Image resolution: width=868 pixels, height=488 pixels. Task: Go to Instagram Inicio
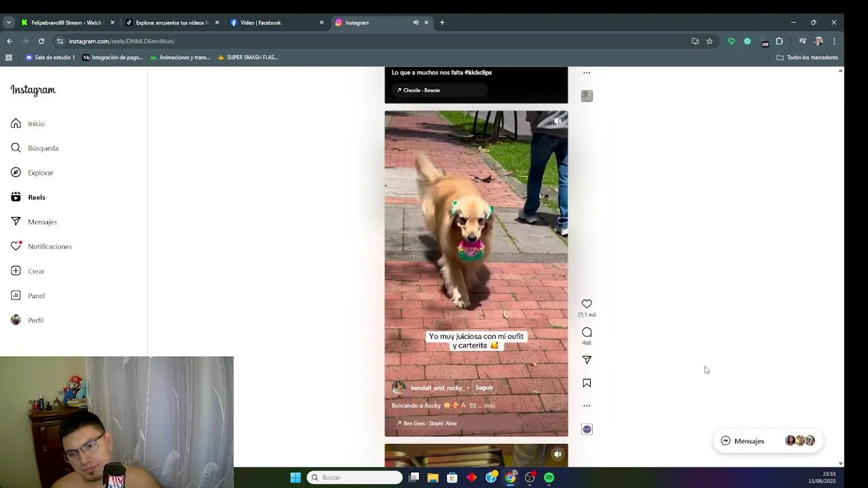click(28, 123)
